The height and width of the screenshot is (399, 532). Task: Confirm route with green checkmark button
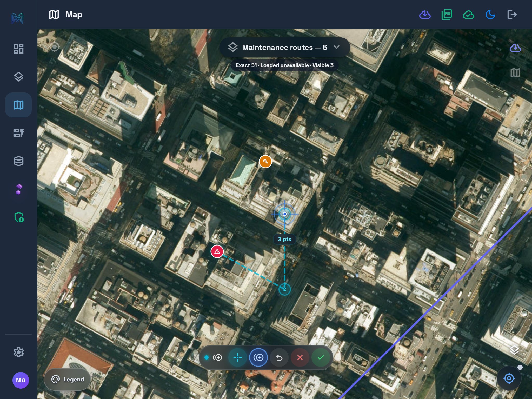coord(321,358)
